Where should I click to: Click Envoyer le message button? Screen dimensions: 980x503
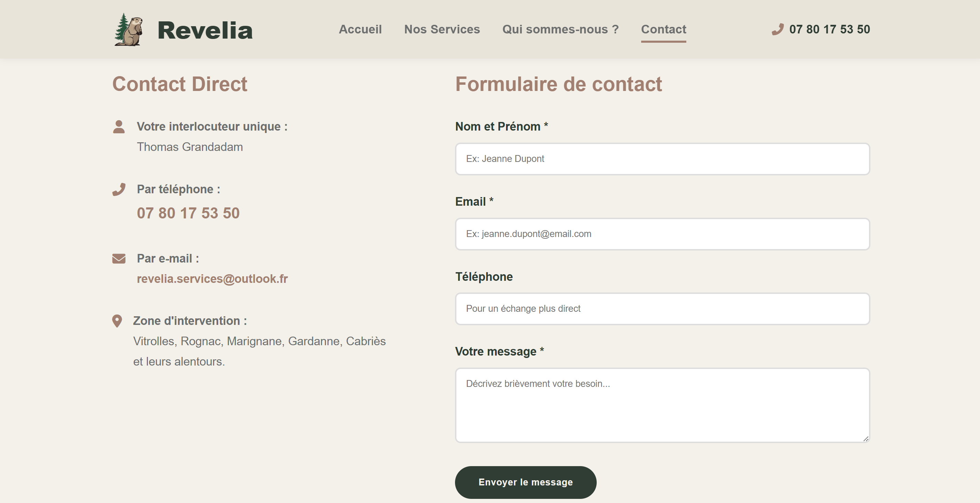pyautogui.click(x=525, y=482)
